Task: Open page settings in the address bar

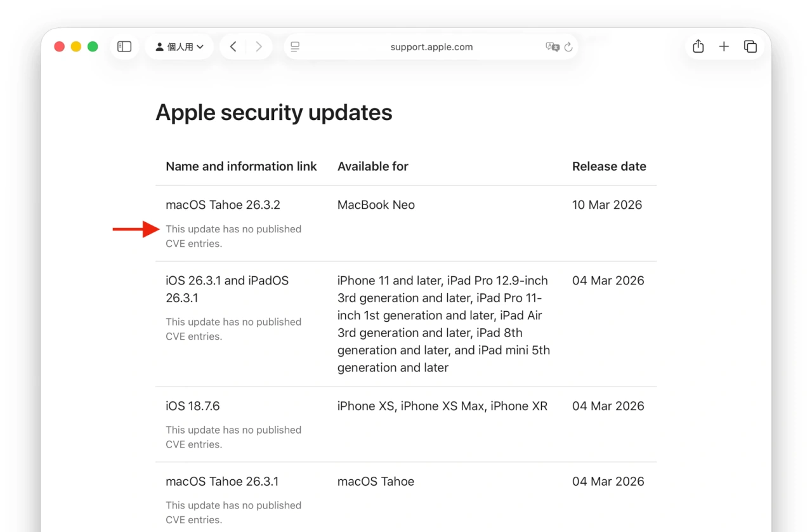Action: [x=294, y=46]
